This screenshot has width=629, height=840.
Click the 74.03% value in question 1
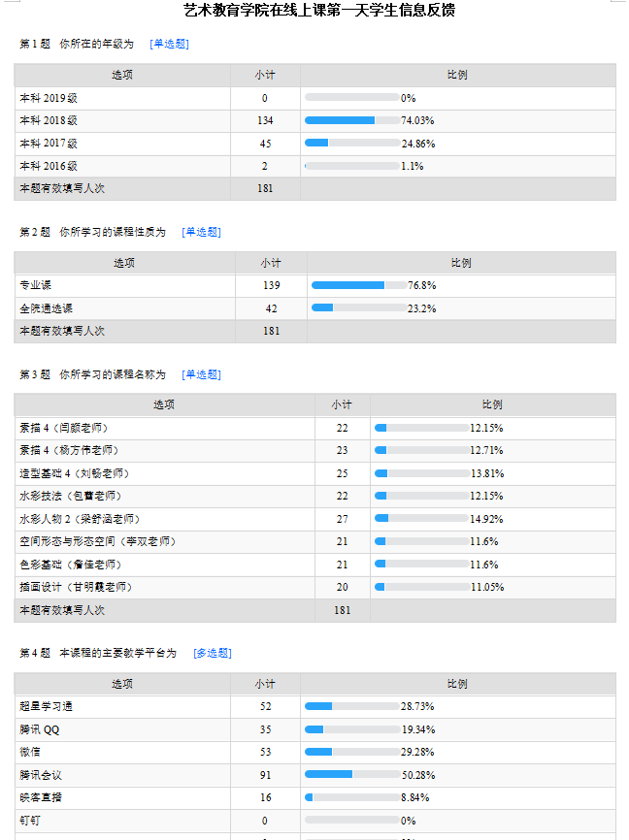[x=417, y=121]
